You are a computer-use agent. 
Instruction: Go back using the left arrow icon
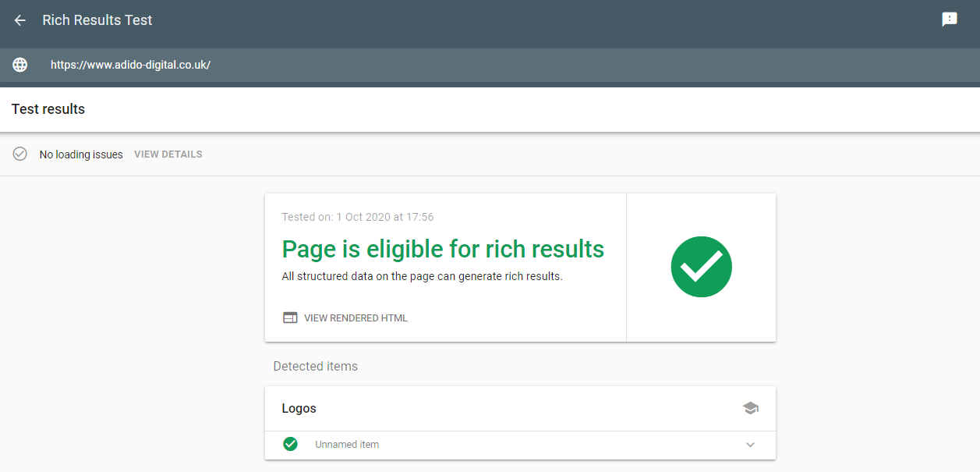[x=20, y=20]
